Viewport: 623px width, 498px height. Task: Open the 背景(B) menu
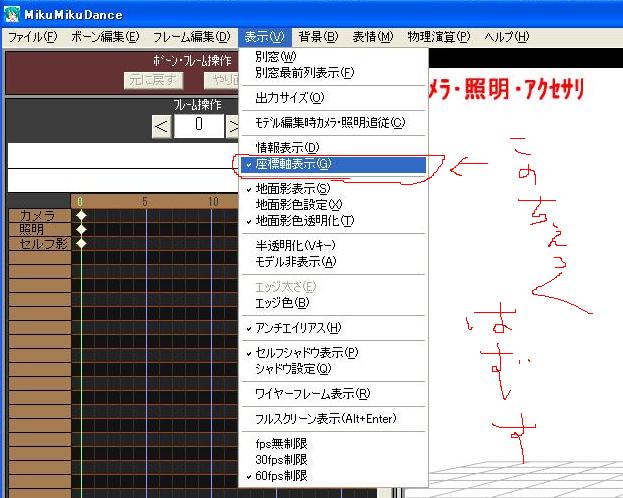click(x=318, y=37)
